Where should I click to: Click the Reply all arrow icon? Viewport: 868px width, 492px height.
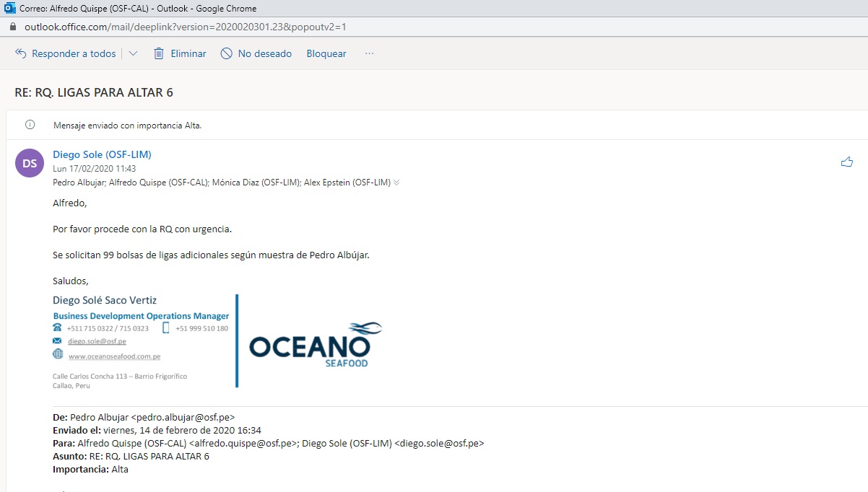tap(20, 54)
